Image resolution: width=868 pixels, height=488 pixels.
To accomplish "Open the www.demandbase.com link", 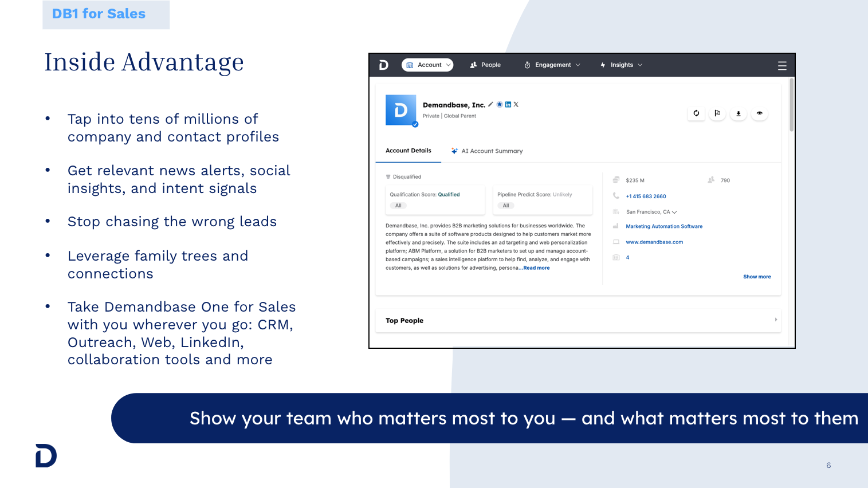I will point(654,242).
